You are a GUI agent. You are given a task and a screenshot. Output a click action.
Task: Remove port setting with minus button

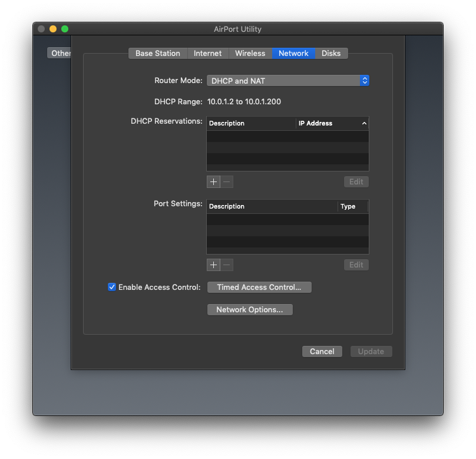(227, 265)
